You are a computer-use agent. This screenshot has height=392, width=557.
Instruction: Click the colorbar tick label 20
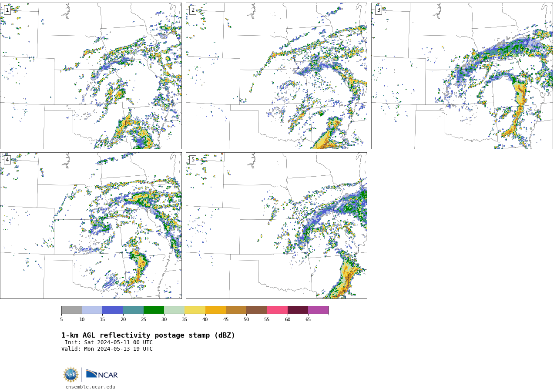123,320
